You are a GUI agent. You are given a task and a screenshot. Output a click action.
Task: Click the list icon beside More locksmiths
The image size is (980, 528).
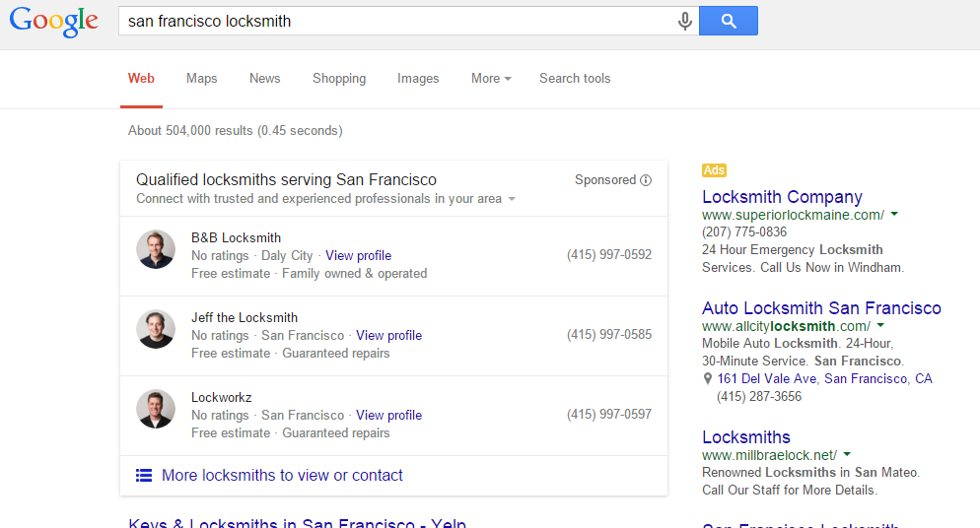click(144, 476)
